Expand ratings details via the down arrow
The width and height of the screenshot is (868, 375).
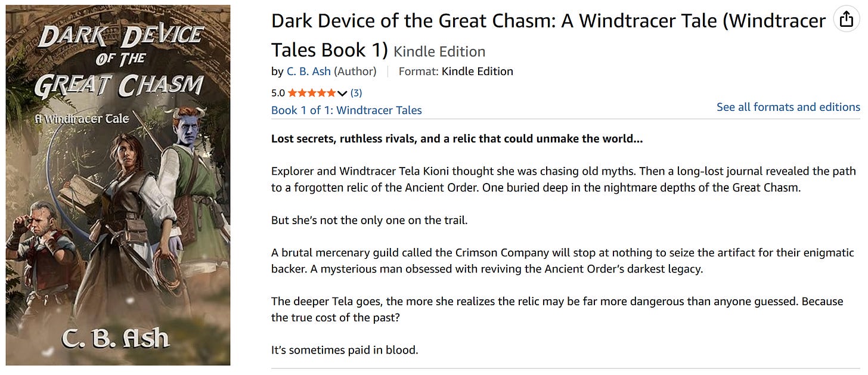click(x=341, y=94)
